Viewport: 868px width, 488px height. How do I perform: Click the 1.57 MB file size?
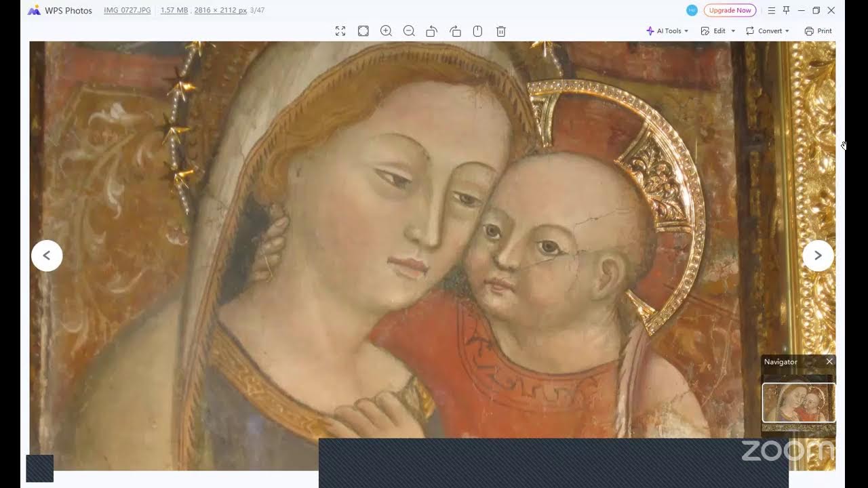coord(174,11)
